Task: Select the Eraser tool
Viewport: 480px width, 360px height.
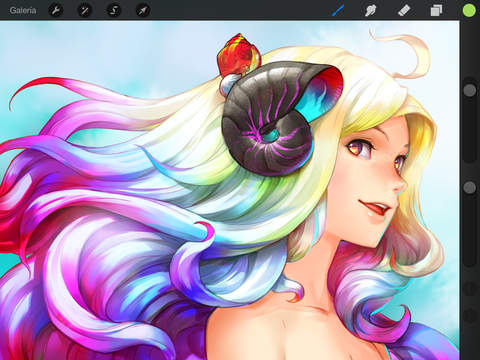Action: tap(404, 10)
